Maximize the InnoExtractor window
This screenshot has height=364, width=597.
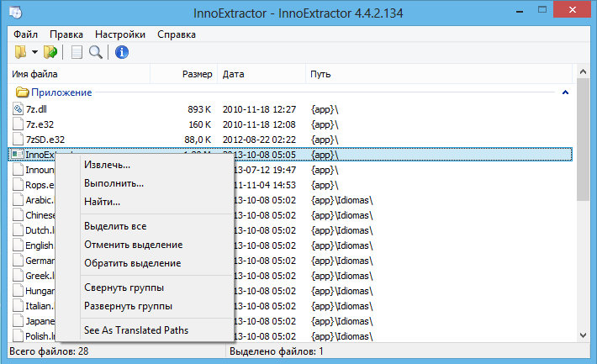(x=542, y=10)
